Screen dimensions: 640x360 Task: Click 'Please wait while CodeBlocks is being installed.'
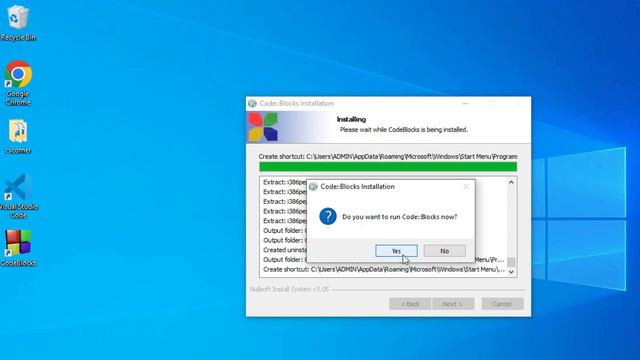coord(404,130)
